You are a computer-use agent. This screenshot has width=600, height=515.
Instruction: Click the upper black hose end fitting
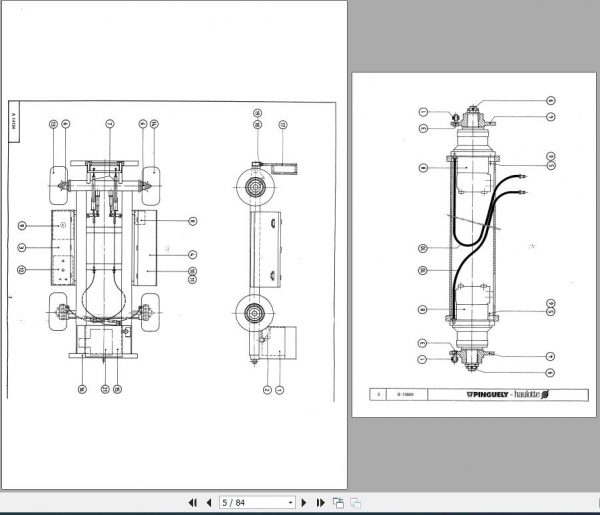click(522, 176)
